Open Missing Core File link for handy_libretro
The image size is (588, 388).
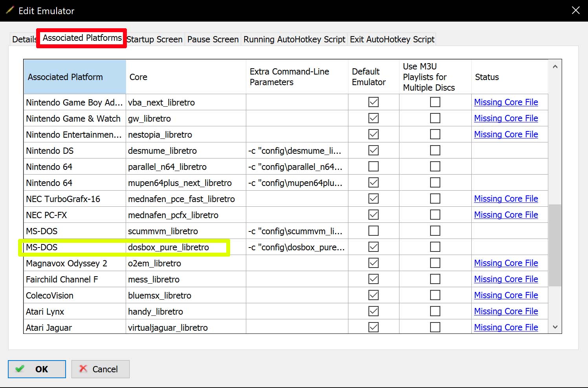(x=506, y=311)
